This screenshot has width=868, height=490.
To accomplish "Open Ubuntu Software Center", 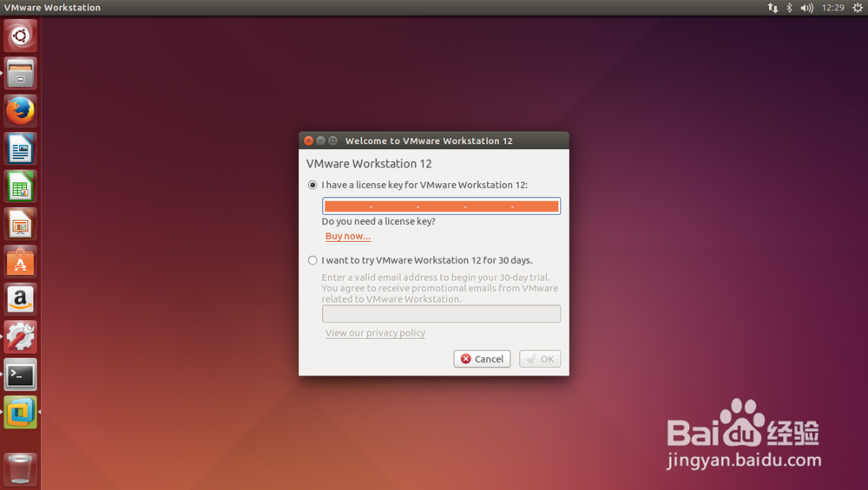I will tap(21, 262).
